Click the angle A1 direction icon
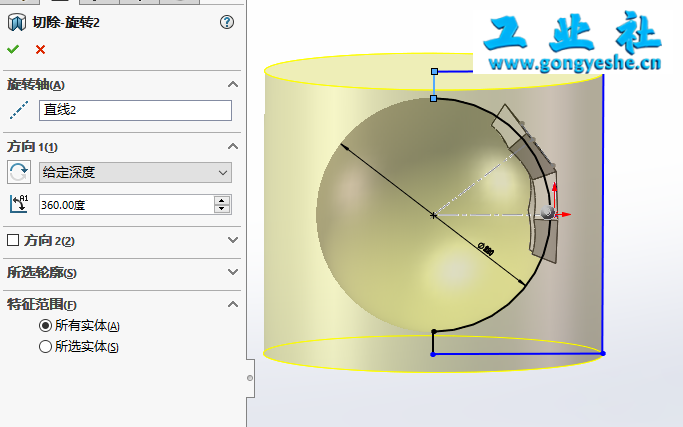The image size is (683, 427). pyautogui.click(x=19, y=204)
